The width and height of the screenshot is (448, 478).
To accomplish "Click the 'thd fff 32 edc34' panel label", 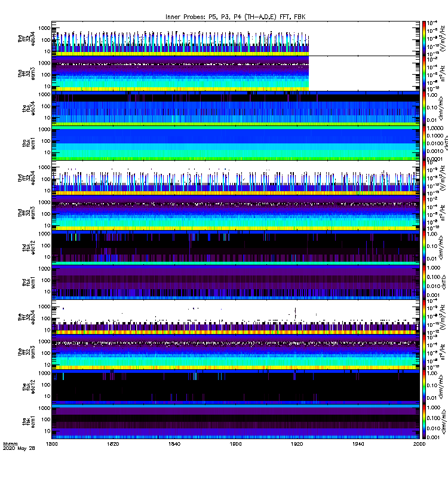I will pos(26,177).
